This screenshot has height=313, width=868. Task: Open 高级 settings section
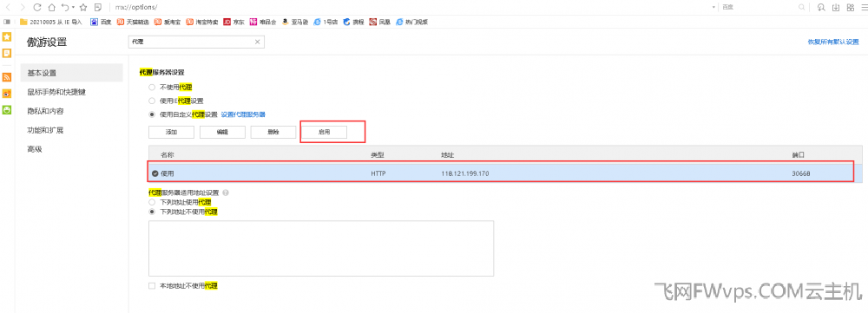click(35, 149)
